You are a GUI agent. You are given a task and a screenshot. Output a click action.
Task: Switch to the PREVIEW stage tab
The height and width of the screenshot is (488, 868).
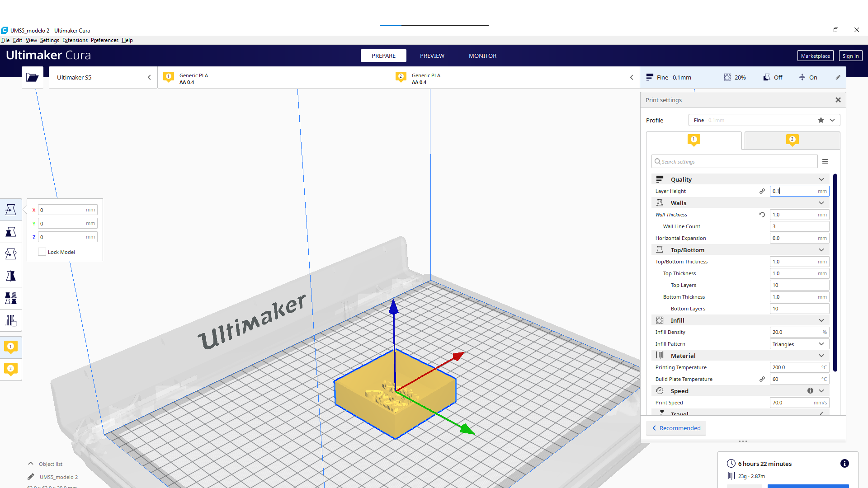(432, 56)
